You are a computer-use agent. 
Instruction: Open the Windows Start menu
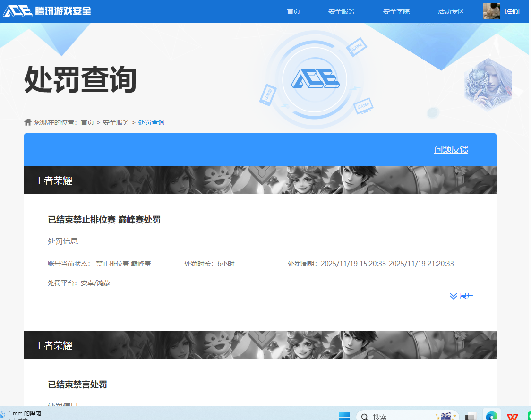344,416
